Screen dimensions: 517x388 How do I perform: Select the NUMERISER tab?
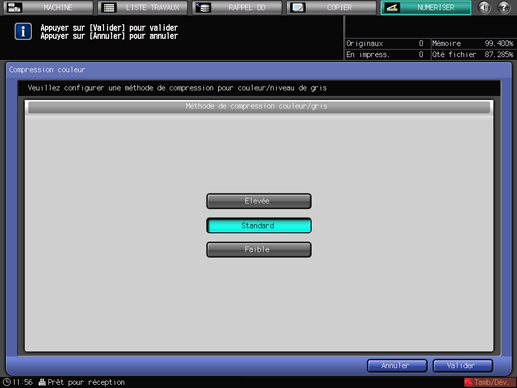[x=426, y=7]
